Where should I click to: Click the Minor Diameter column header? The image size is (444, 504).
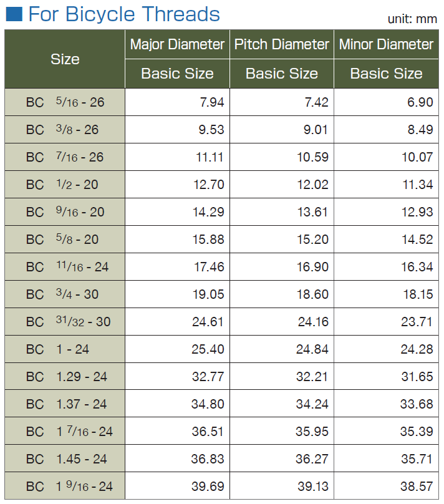click(x=386, y=44)
